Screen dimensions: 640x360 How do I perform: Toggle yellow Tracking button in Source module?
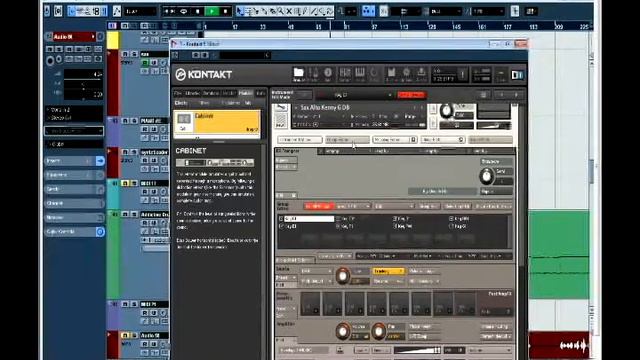click(x=388, y=271)
